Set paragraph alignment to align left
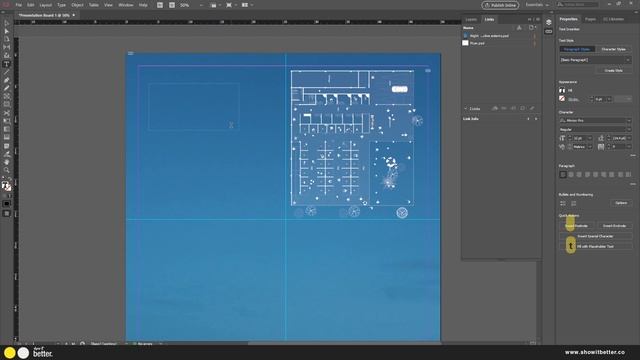Image resolution: width=640 pixels, height=360 pixels. click(563, 175)
